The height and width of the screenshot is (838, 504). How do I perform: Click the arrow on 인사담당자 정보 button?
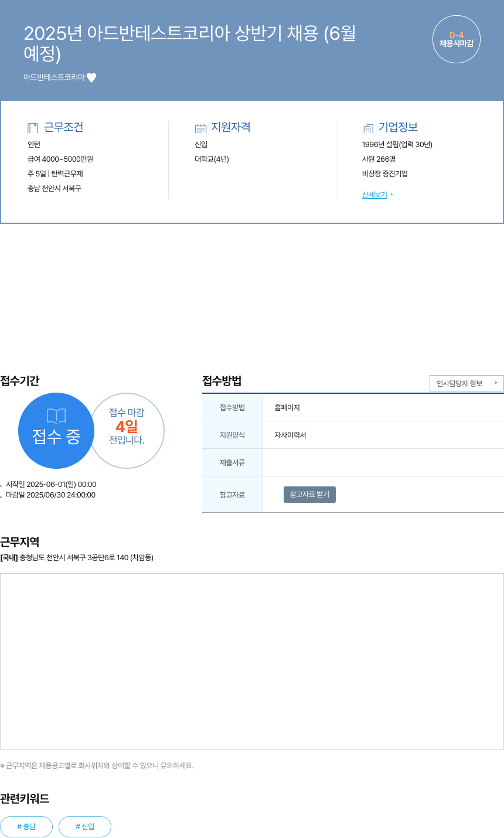click(495, 383)
